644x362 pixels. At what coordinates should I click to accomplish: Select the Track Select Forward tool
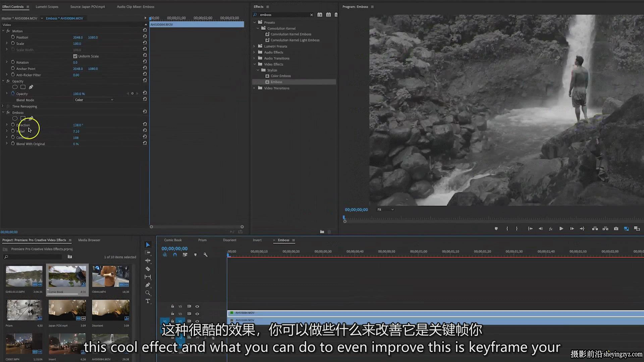click(148, 253)
